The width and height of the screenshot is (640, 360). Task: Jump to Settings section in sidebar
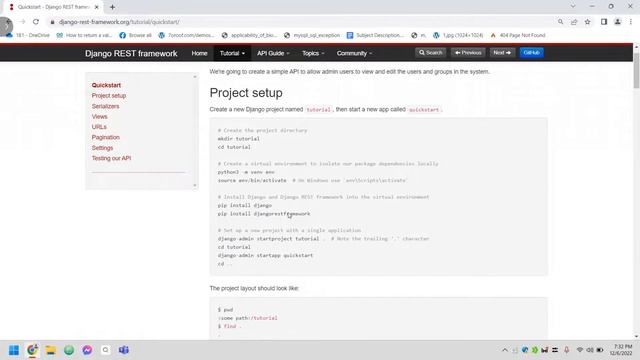[x=102, y=148]
